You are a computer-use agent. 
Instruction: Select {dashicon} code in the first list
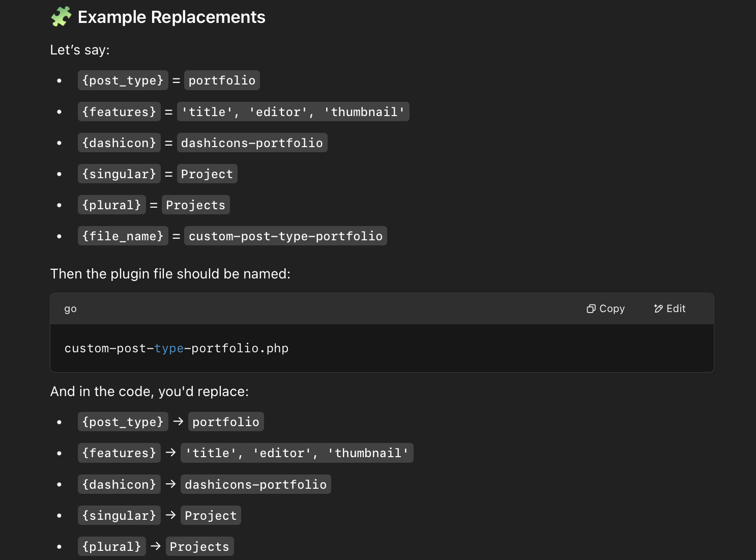coord(119,143)
